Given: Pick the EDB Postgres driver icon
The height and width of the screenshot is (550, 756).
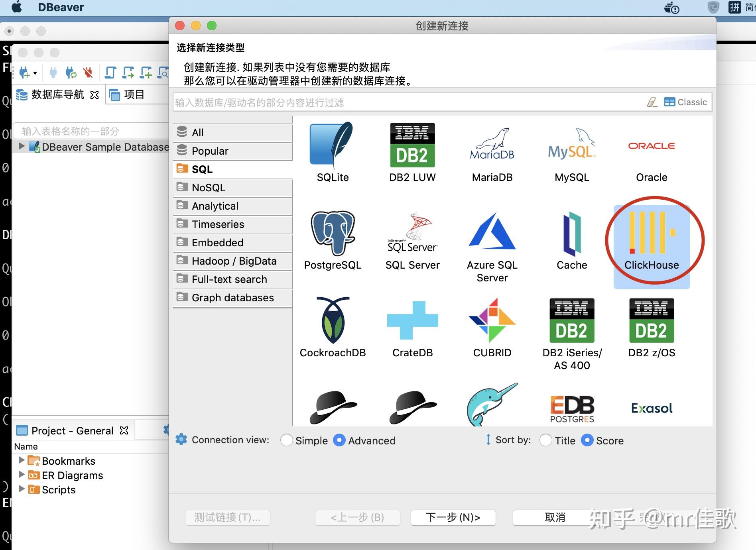Looking at the screenshot, I should [572, 409].
